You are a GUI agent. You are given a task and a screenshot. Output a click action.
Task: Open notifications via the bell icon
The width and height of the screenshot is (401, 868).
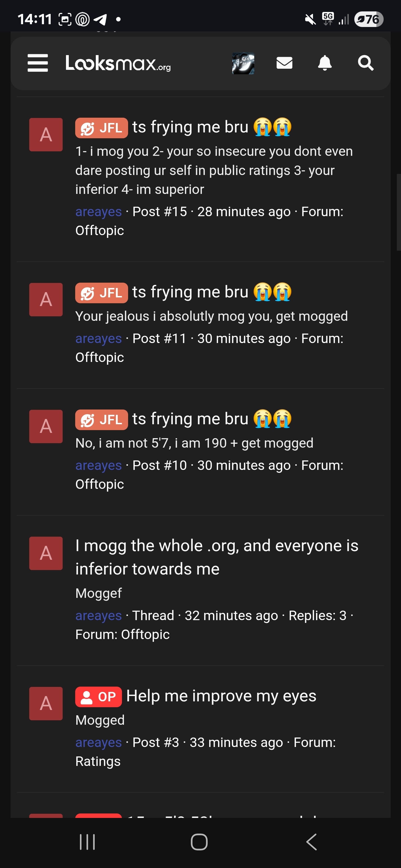pyautogui.click(x=325, y=63)
